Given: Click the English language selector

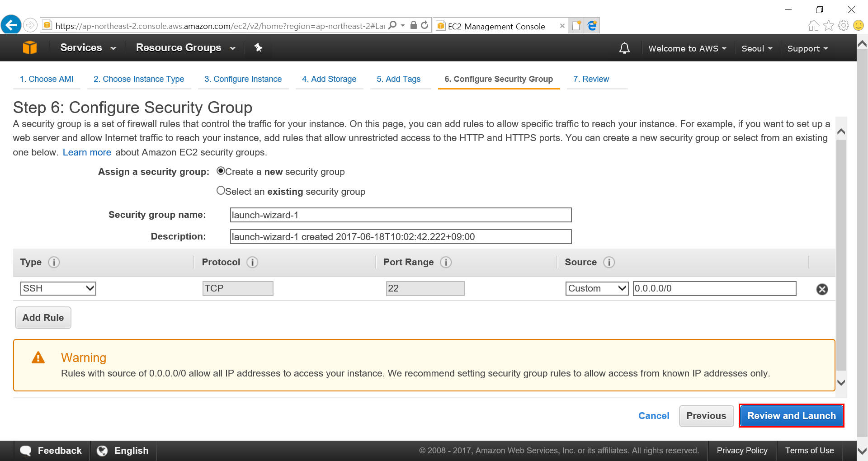Looking at the screenshot, I should [123, 451].
